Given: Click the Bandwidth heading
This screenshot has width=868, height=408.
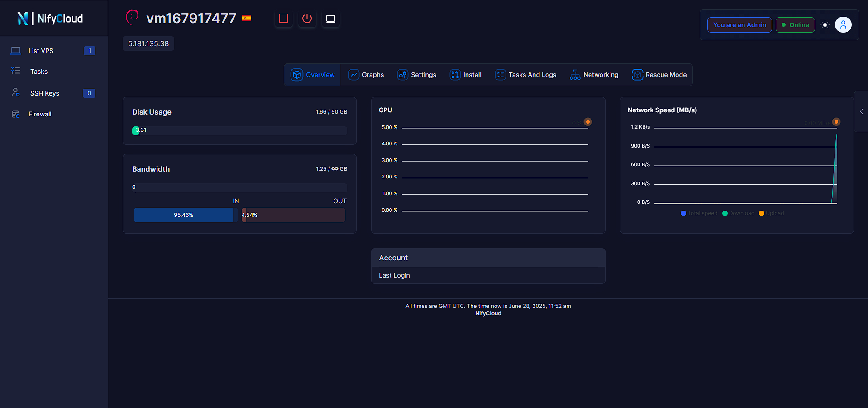Looking at the screenshot, I should (151, 169).
